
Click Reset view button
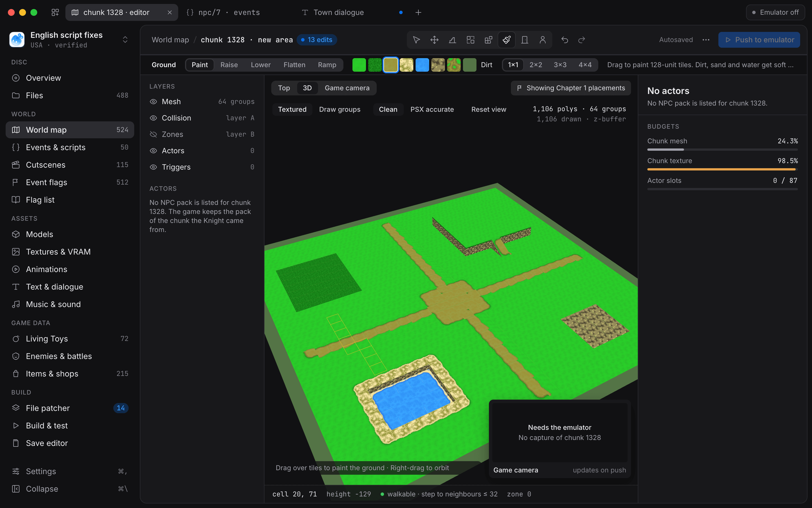(489, 110)
